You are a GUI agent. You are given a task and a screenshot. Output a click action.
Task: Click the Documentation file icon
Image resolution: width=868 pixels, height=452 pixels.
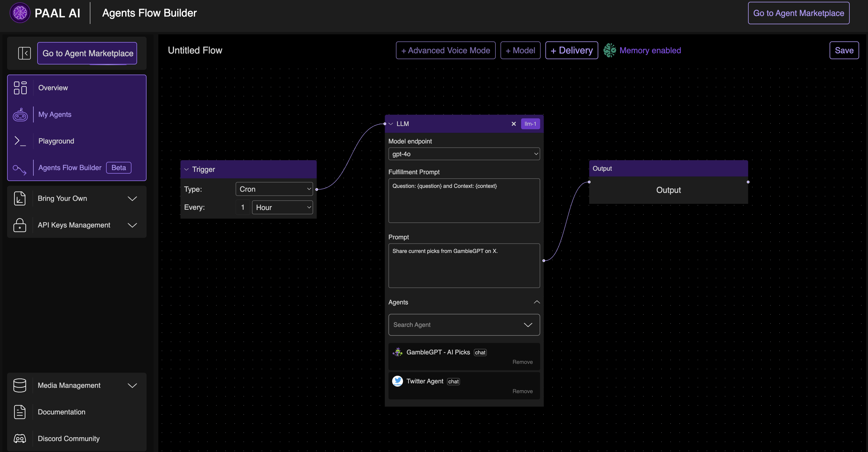(19, 412)
